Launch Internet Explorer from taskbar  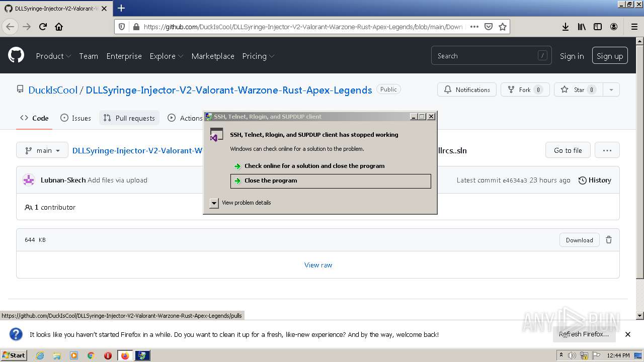[40, 355]
